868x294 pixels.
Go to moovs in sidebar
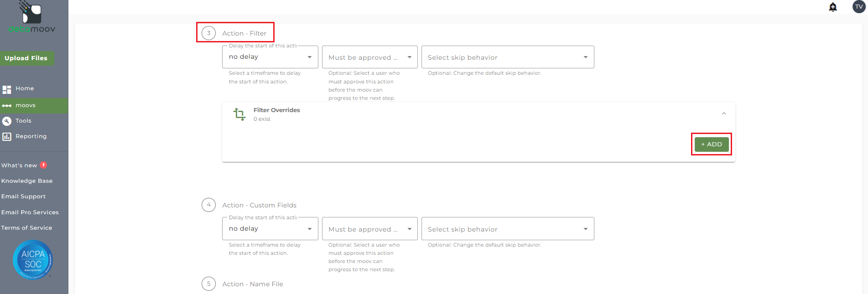(26, 105)
